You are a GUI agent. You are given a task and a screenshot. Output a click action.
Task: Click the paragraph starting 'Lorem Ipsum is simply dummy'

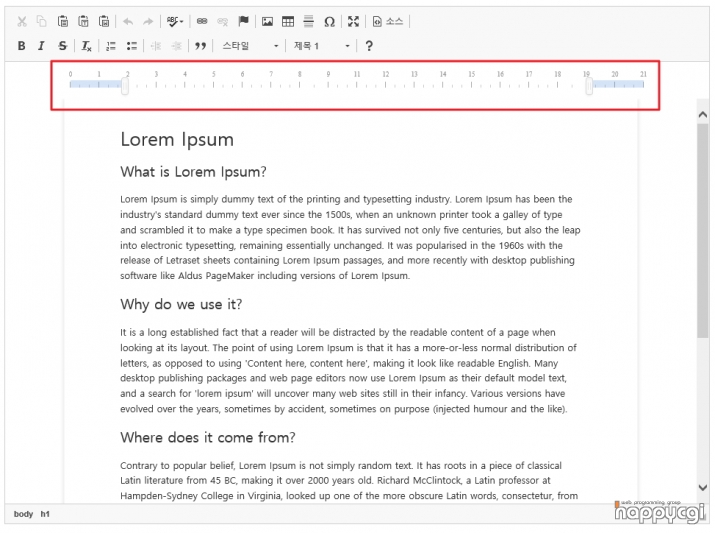tap(350, 237)
